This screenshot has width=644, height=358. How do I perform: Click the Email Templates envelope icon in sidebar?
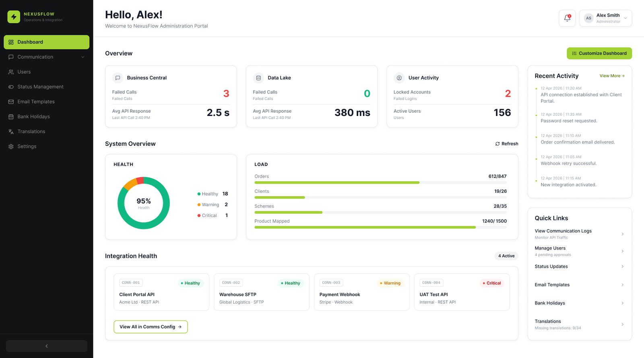[11, 101]
